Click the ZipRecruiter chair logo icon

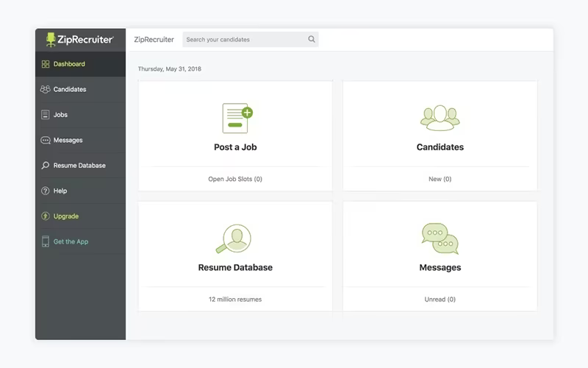[x=51, y=40]
